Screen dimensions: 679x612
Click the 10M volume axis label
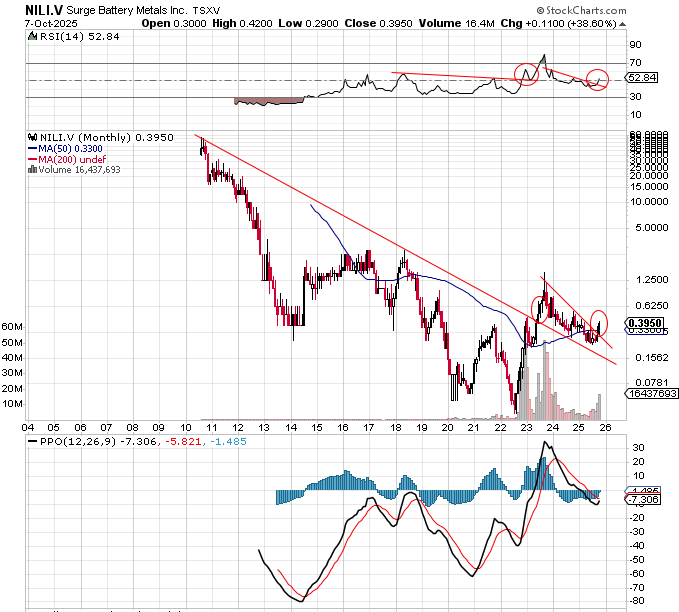(12, 404)
